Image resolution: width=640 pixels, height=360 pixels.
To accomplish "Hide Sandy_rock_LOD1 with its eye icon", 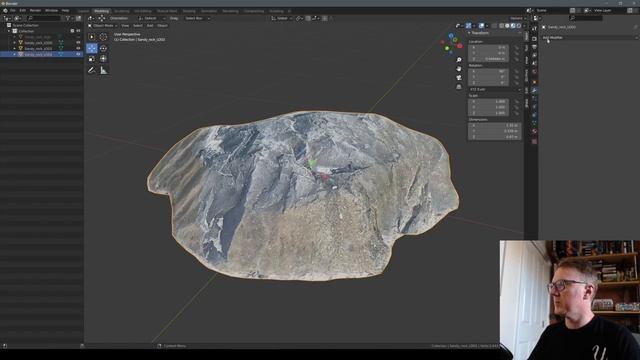I will click(78, 48).
